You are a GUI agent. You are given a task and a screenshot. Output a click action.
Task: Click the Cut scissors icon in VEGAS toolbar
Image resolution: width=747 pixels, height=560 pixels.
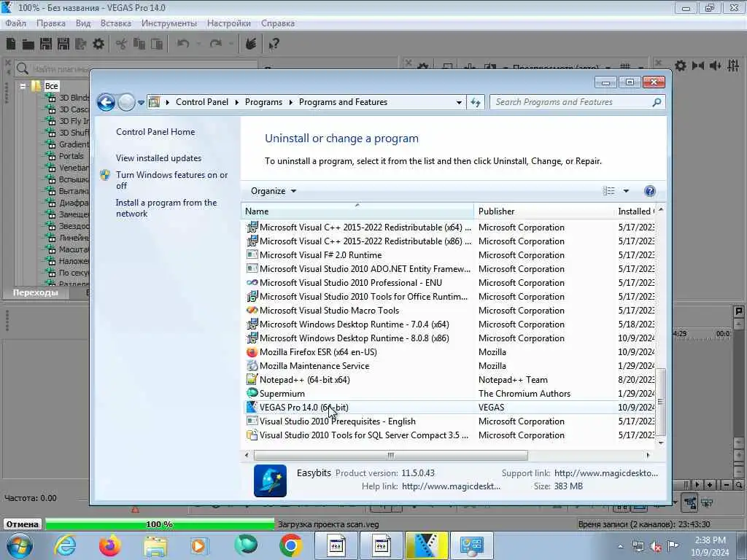122,44
